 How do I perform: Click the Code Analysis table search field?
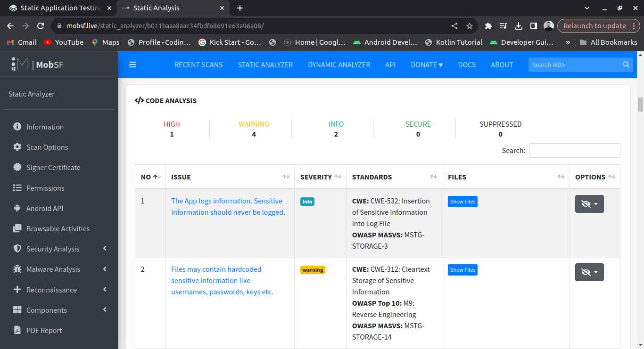[x=574, y=151]
